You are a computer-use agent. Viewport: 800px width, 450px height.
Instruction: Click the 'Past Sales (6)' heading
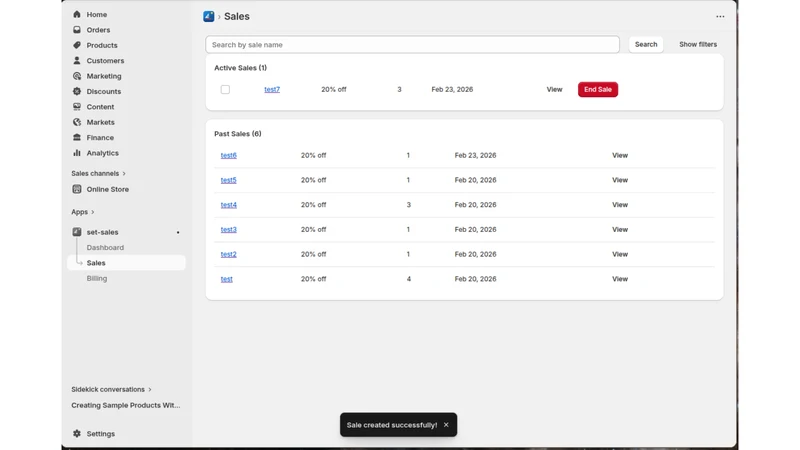click(238, 134)
